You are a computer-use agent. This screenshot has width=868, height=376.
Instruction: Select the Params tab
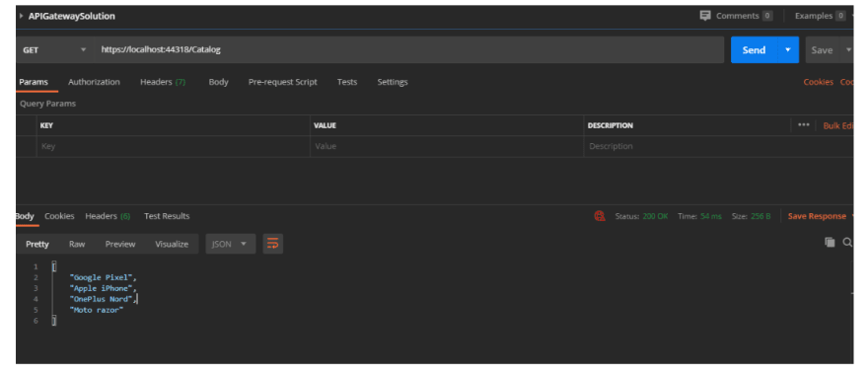point(34,82)
